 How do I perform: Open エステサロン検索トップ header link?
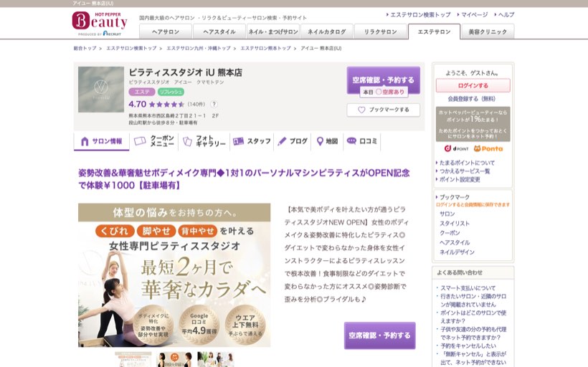(420, 14)
